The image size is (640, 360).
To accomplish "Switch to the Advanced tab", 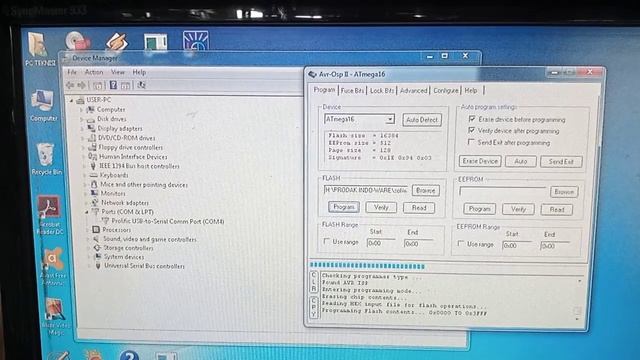I will click(x=413, y=91).
